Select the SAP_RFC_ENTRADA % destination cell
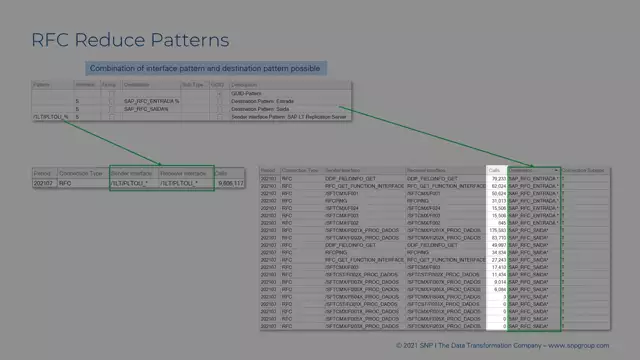This screenshot has height=360, width=640. point(151,101)
